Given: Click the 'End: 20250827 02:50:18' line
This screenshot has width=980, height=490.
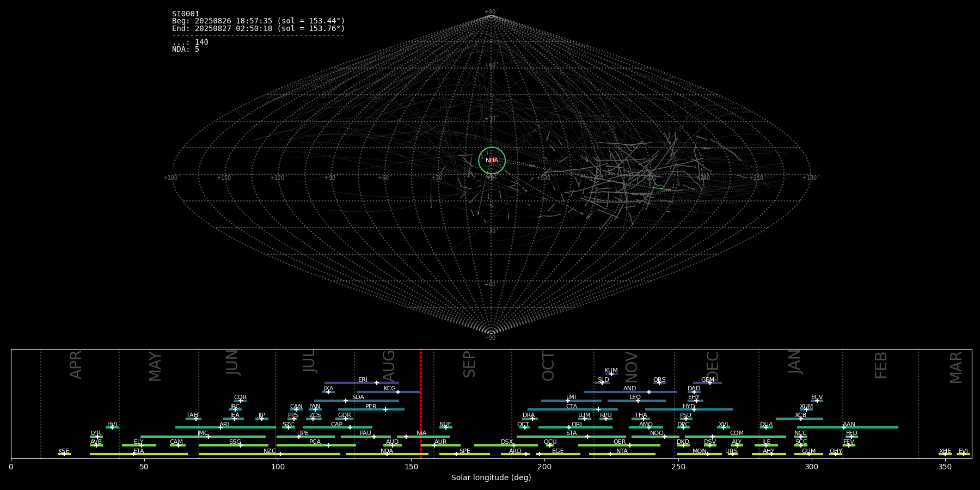Looking at the screenshot, I should coord(259,28).
